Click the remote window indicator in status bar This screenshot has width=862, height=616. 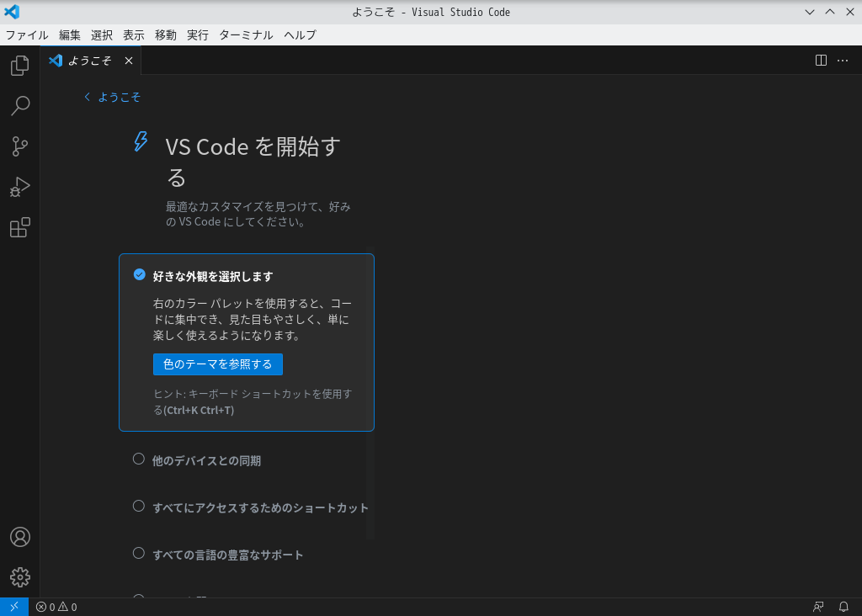(x=14, y=607)
